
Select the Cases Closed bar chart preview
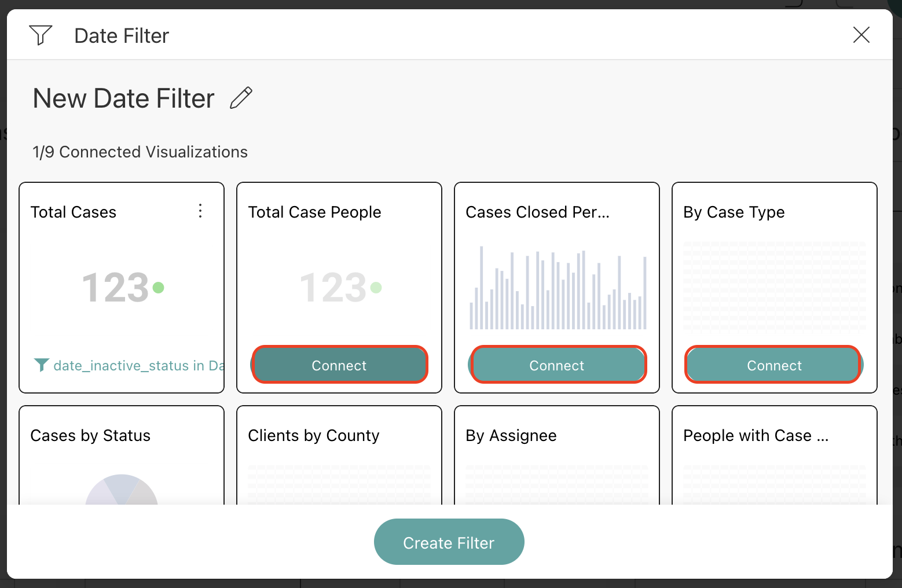tap(557, 288)
